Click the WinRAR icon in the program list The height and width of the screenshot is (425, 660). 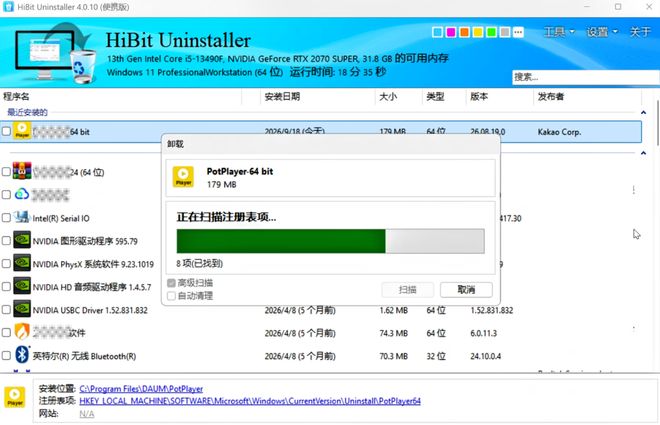22,171
